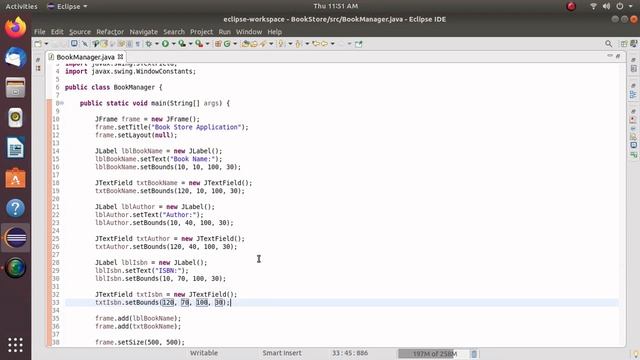Open the Project menu
Viewport: 640px width, 360px height.
(201, 32)
